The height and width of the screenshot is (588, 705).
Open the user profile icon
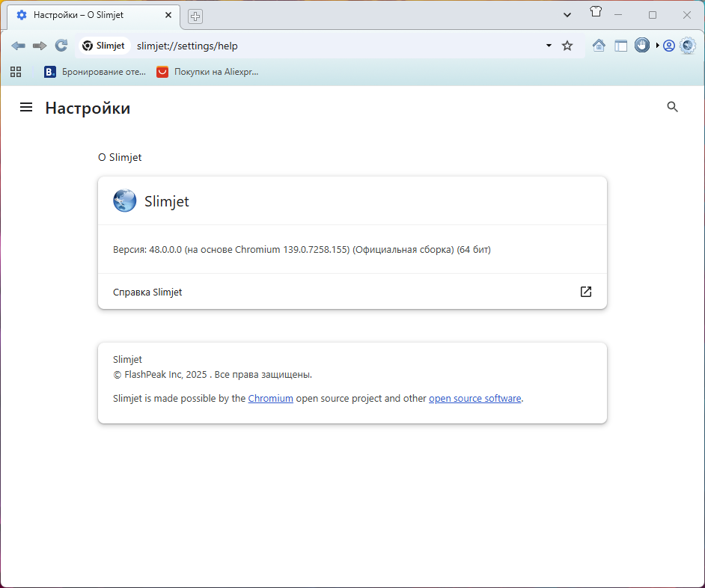669,46
